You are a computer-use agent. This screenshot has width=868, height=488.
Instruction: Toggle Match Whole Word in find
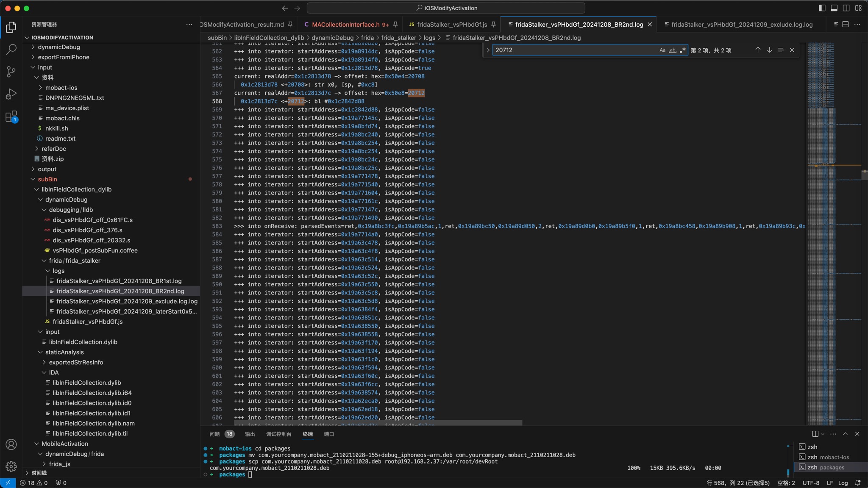[x=673, y=50]
